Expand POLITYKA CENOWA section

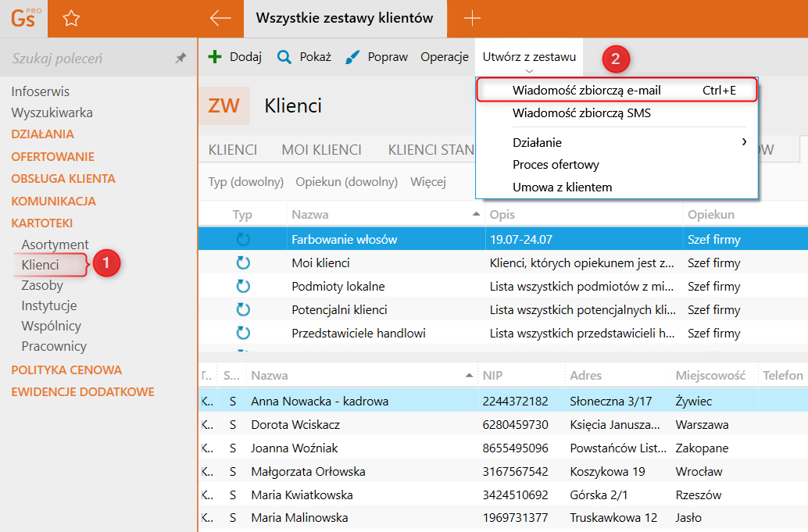[x=66, y=370]
